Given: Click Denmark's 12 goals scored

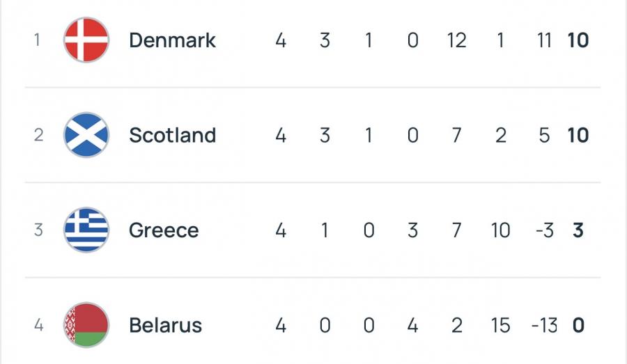Looking at the screenshot, I should click(456, 40).
